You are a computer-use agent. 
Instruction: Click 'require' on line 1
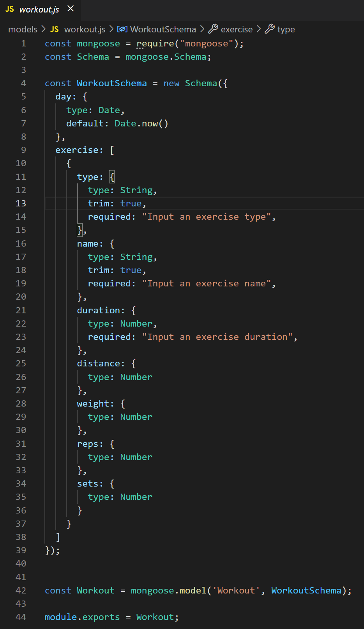[x=155, y=43]
